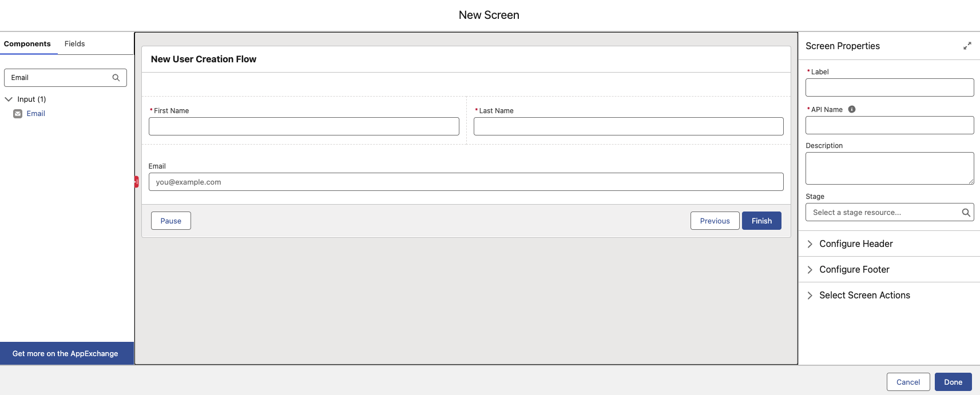980x395 pixels.
Task: Click the Pause button in the footer preview
Action: (x=170, y=221)
